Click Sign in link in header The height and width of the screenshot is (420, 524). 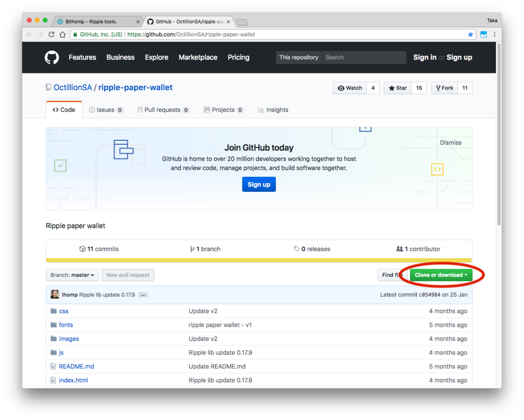coord(425,58)
